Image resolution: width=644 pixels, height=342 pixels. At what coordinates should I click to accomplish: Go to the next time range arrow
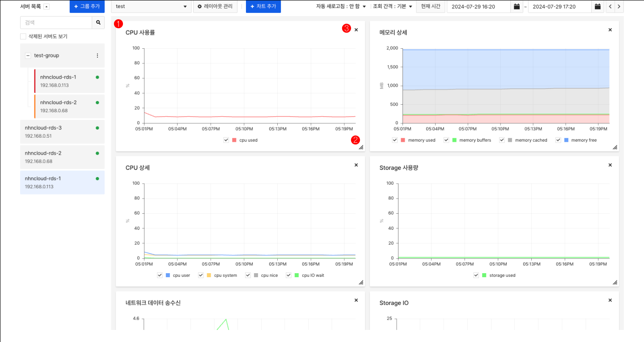coord(619,7)
